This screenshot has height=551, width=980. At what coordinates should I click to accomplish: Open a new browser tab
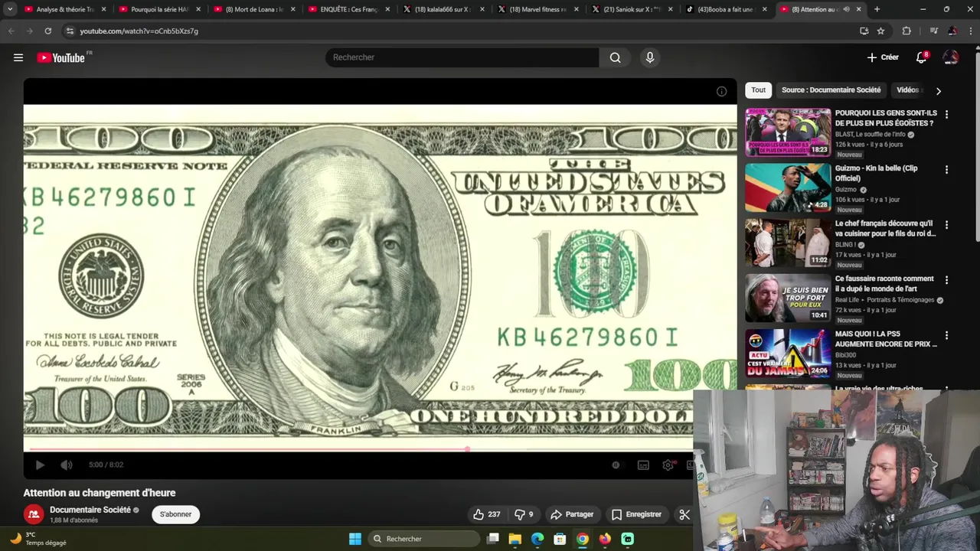click(x=877, y=9)
